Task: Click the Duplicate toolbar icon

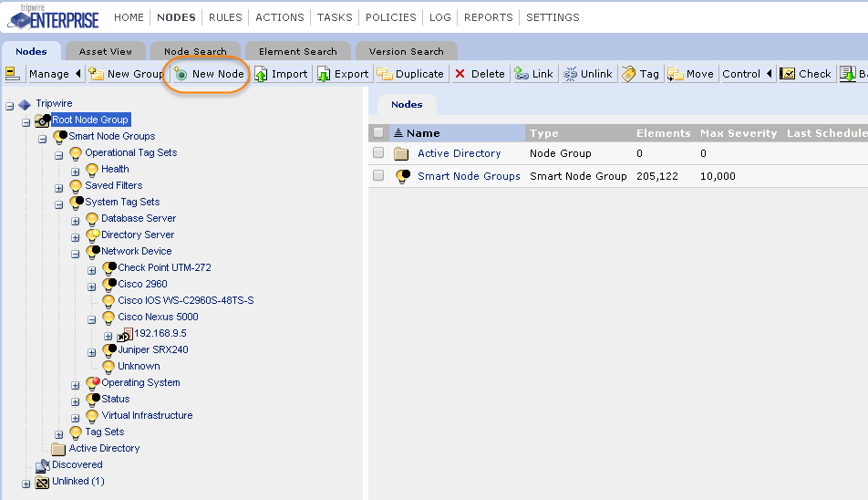Action: point(385,74)
